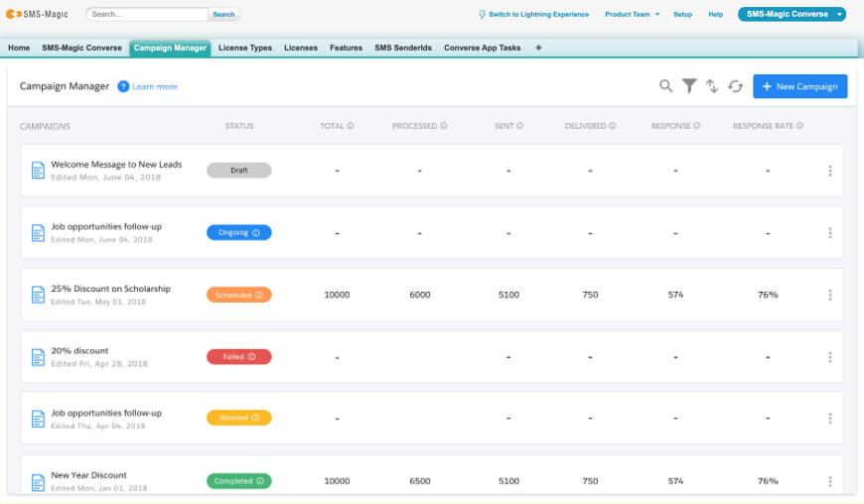
Task: Open more options for 20% discount campaign
Action: point(830,357)
